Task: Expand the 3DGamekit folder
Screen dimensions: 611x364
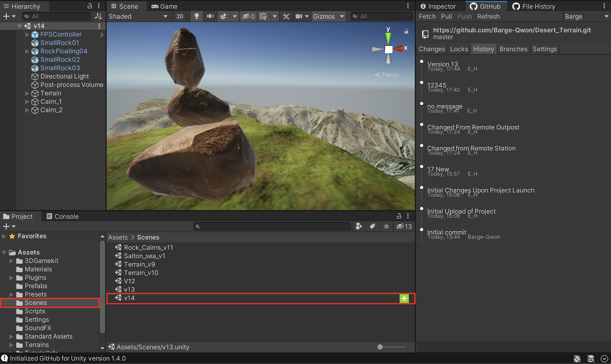Action: point(11,261)
